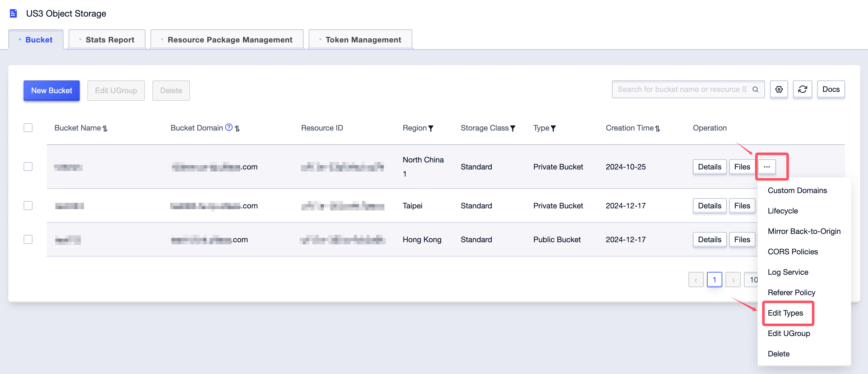The width and height of the screenshot is (868, 374).
Task: Open the Token Management tab
Action: pos(360,40)
